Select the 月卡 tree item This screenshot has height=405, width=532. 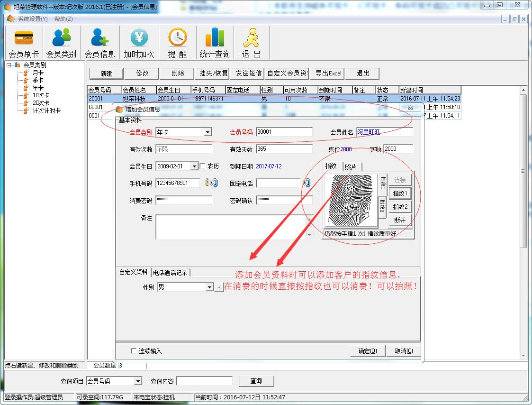(38, 73)
